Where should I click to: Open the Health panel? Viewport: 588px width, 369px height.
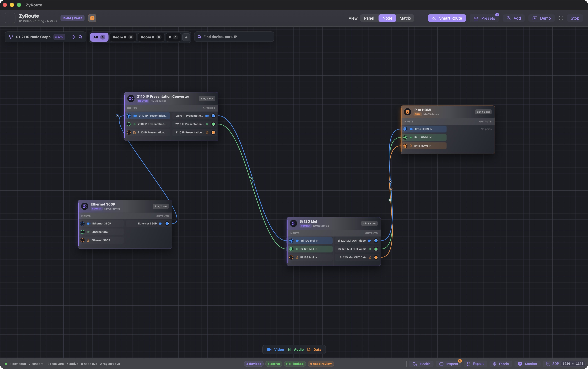(x=421, y=364)
